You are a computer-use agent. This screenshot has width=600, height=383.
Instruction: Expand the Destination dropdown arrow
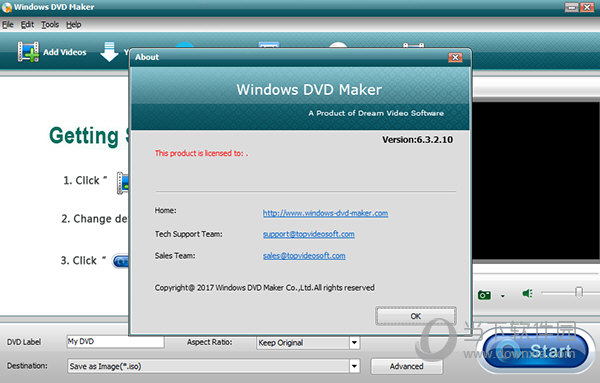354,366
